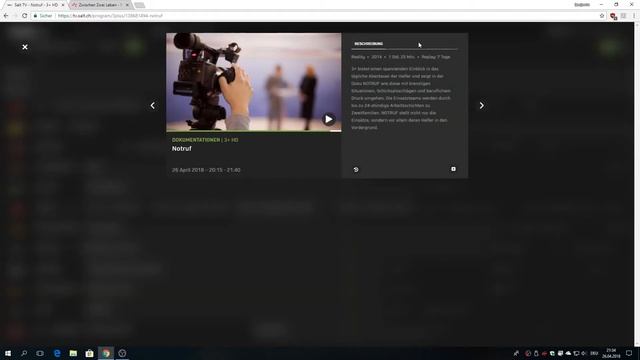This screenshot has height=360, width=640.
Task: Reload the current page
Action: pyautogui.click(x=24, y=16)
